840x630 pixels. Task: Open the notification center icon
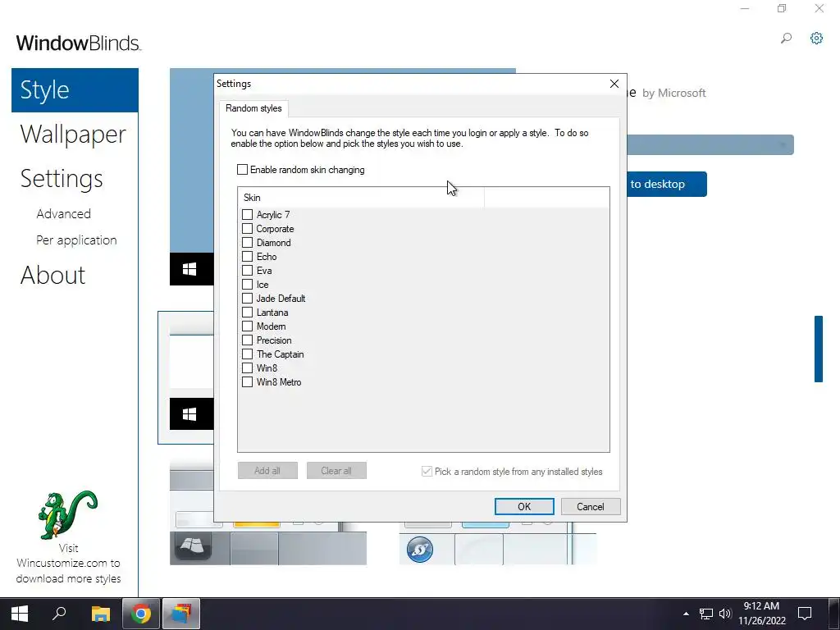pos(805,614)
